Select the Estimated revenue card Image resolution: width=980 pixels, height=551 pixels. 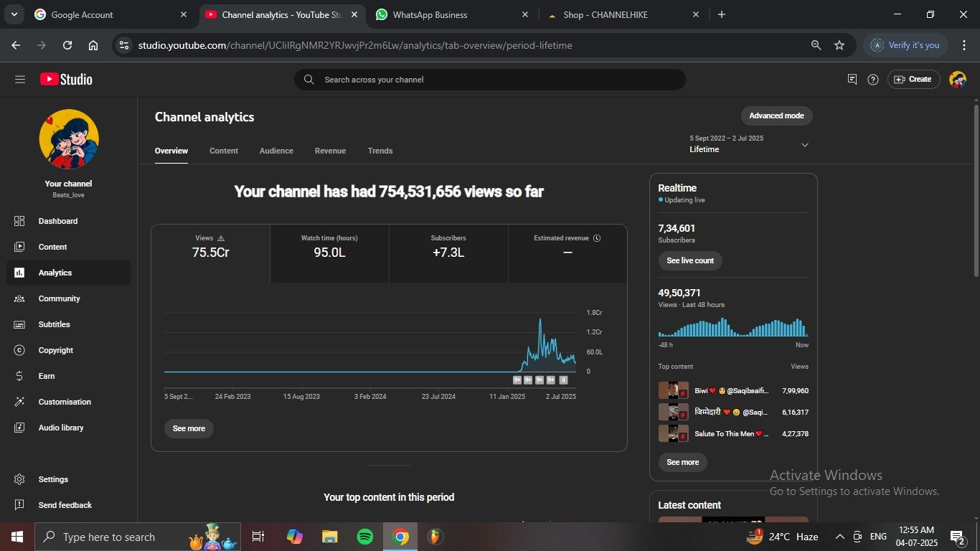pos(567,253)
